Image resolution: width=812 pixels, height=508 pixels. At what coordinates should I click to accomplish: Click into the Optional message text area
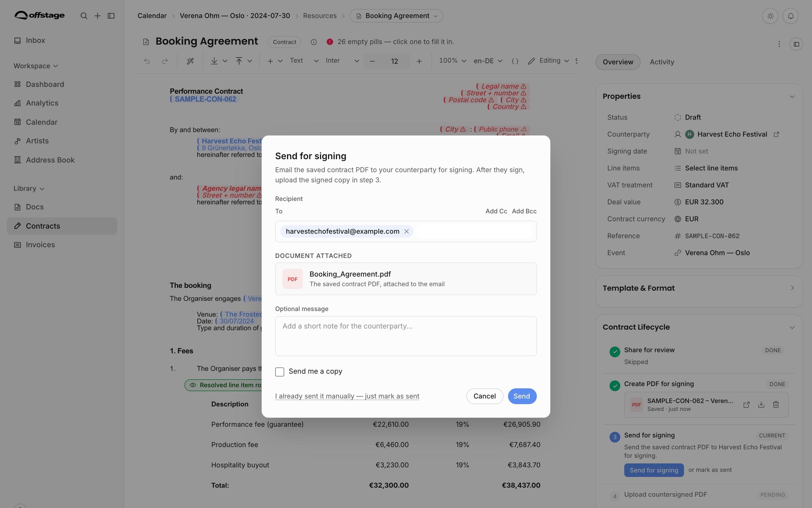click(x=406, y=336)
